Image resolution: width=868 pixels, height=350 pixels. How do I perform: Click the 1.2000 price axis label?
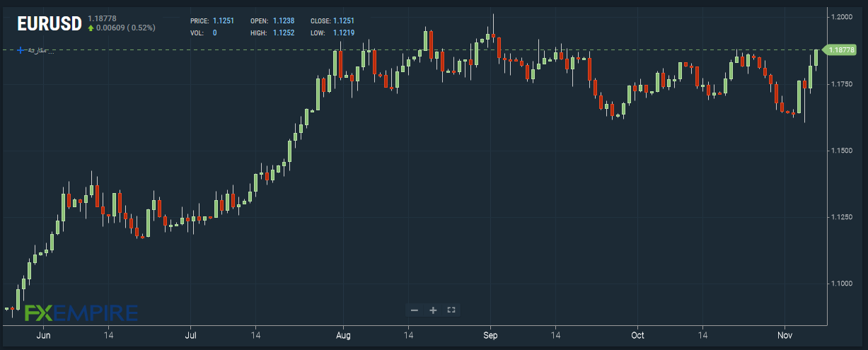[841, 16]
